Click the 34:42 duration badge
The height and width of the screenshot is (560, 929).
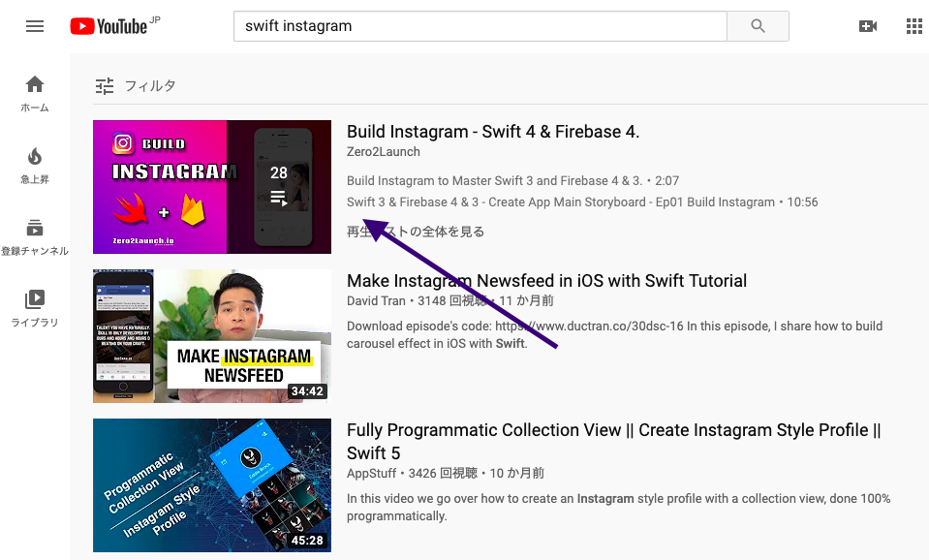click(x=307, y=391)
